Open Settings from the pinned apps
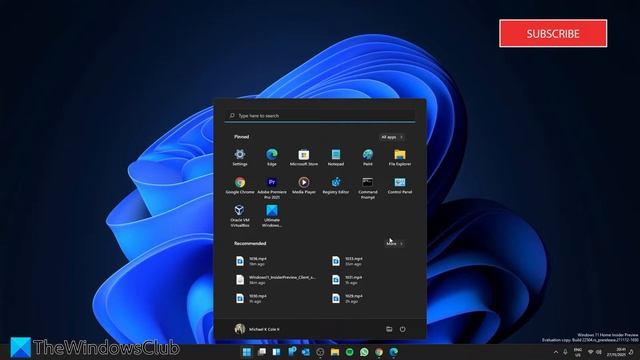 point(240,157)
